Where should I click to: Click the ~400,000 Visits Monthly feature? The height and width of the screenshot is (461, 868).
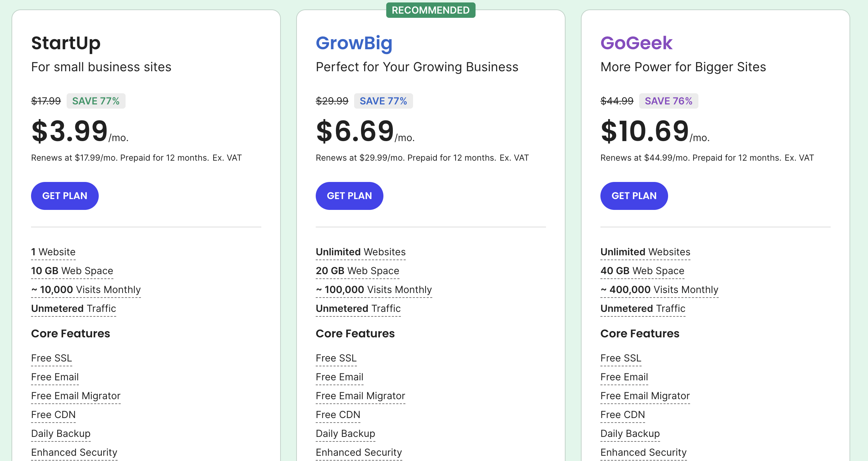click(x=659, y=290)
